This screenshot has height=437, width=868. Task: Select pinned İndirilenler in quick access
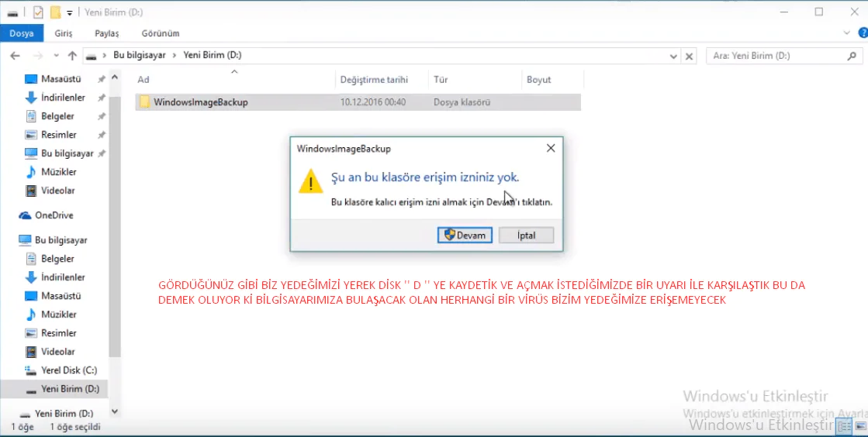(x=63, y=98)
